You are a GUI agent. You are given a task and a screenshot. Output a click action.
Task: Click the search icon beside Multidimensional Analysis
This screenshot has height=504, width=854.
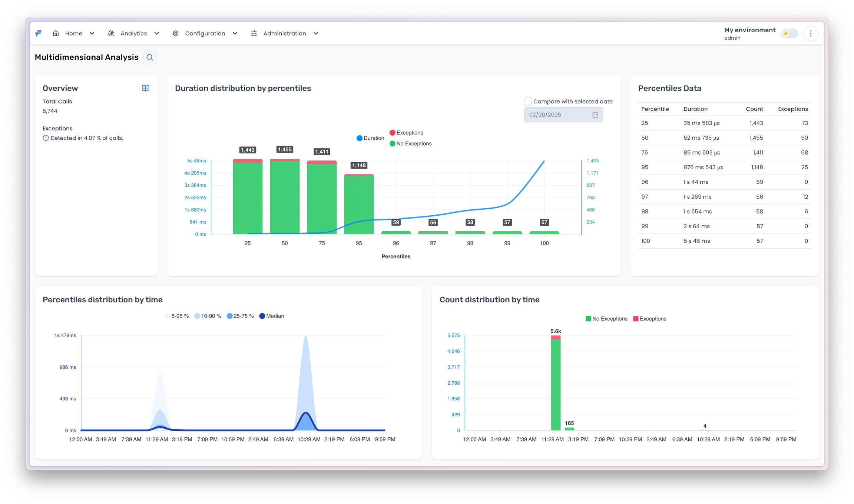(150, 57)
